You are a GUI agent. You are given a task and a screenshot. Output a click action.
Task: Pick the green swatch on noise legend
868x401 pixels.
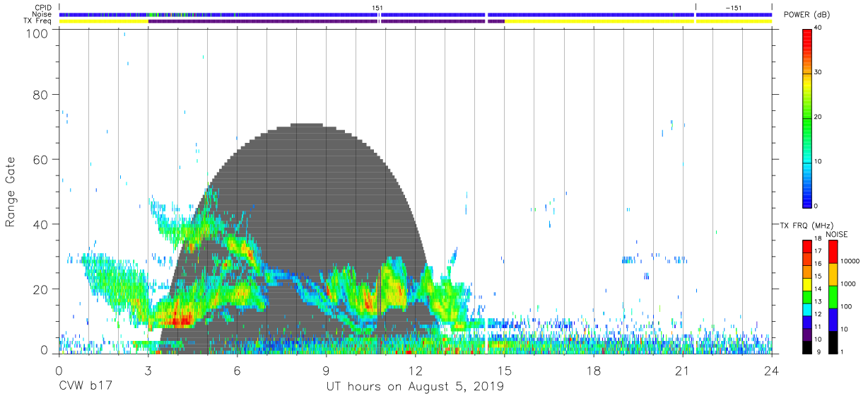833,296
